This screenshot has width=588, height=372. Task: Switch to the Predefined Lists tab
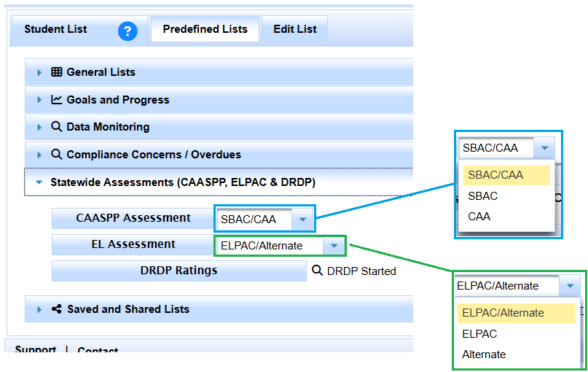click(205, 29)
